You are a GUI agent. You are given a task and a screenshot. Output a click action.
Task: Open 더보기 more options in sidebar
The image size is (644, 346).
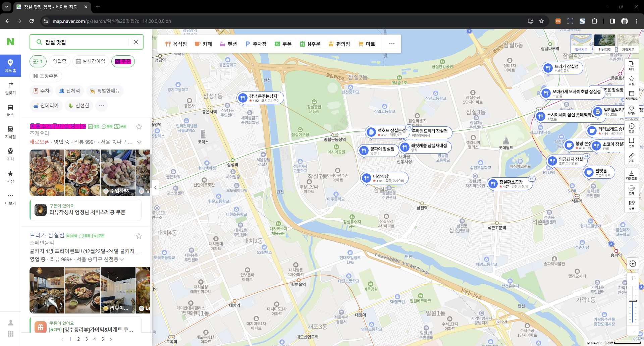click(10, 199)
